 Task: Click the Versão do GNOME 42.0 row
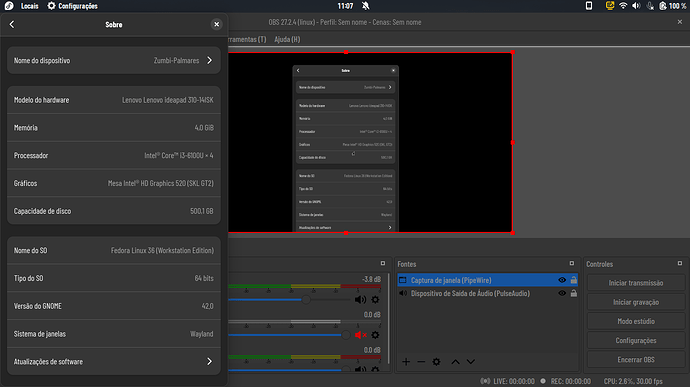[x=114, y=306]
